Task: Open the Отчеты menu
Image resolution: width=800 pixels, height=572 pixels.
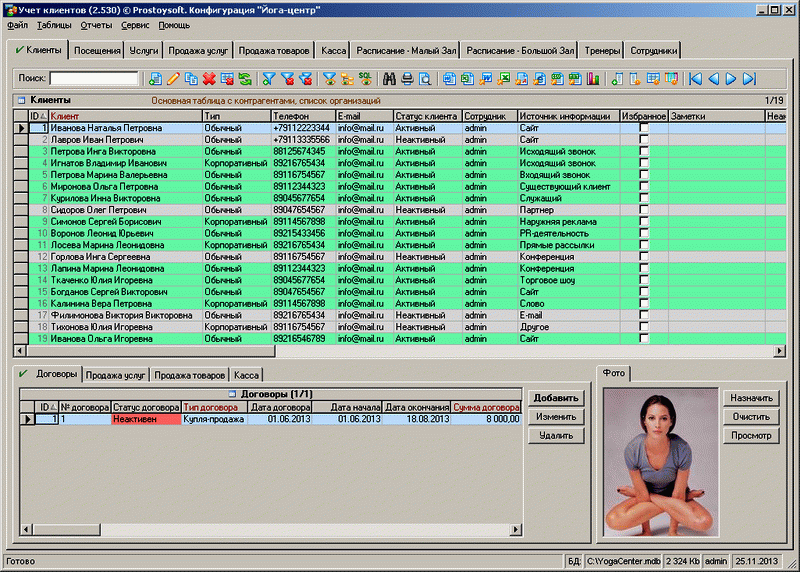Action: pos(96,23)
